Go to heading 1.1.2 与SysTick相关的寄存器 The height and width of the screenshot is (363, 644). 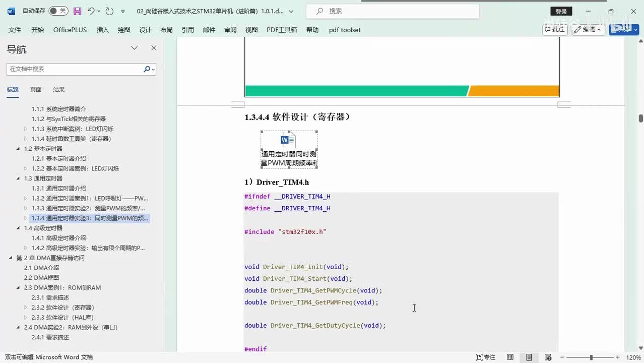[69, 119]
